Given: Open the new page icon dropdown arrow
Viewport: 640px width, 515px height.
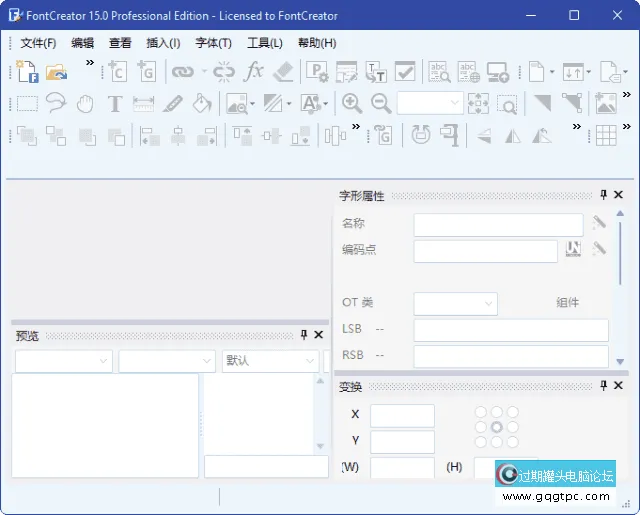Looking at the screenshot, I should (x=552, y=72).
